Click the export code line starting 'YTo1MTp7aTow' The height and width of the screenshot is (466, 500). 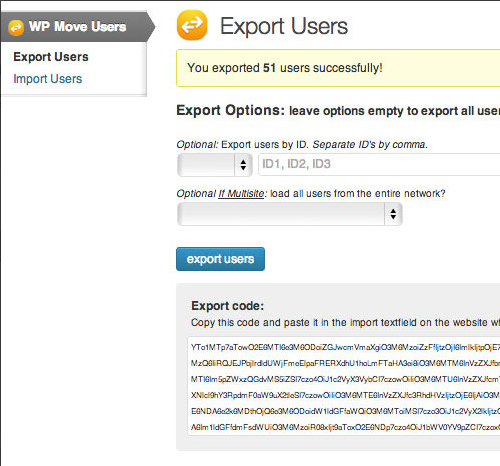coord(345,347)
